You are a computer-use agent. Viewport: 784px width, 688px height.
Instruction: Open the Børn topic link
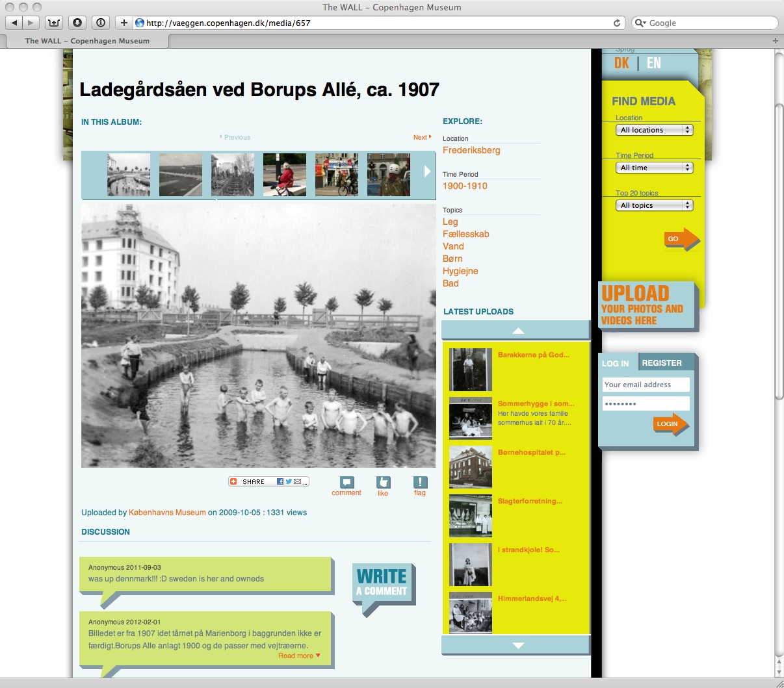452,259
